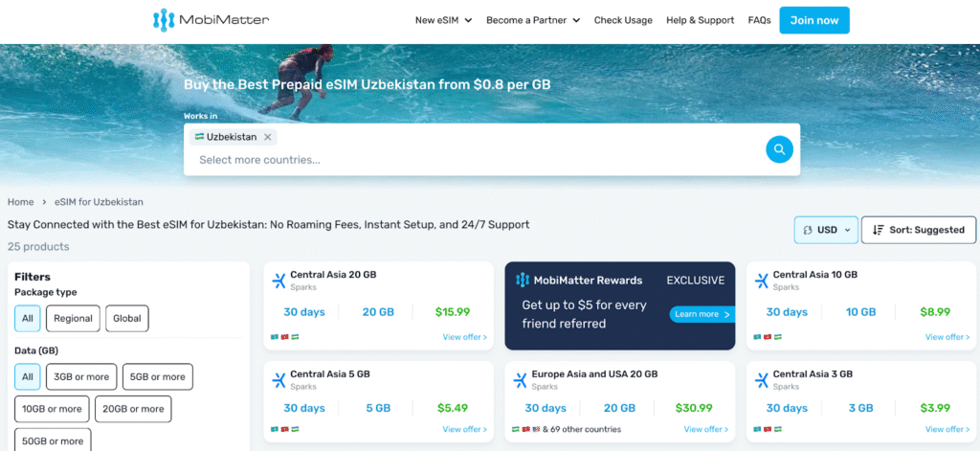Viewport: 980px width, 451px height.
Task: Click Learn more in the Rewards banner
Action: 702,314
